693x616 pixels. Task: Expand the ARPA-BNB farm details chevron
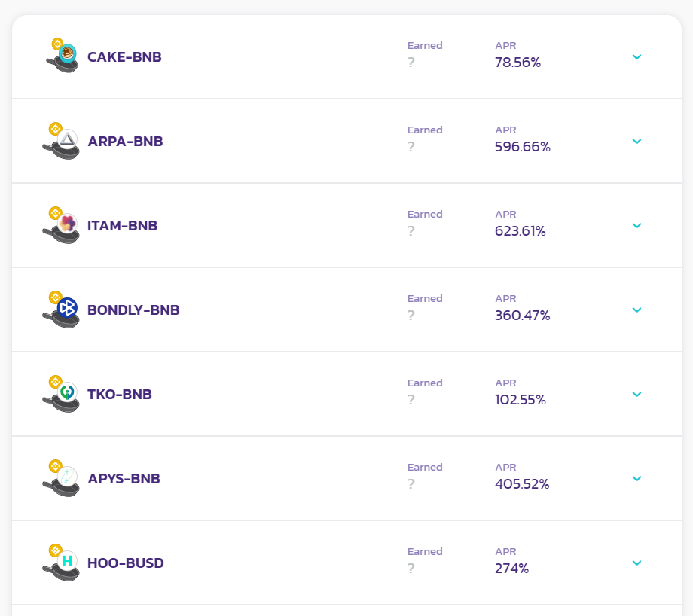pyautogui.click(x=637, y=142)
